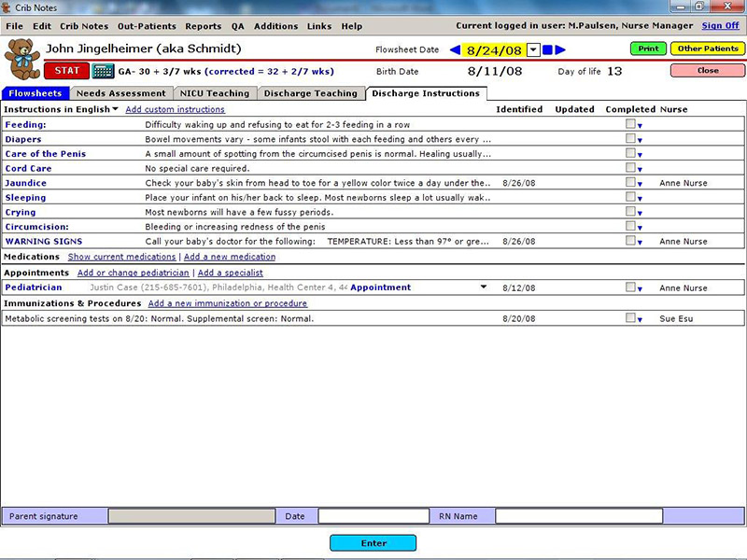Open the Reports menu
The width and height of the screenshot is (747, 560).
[x=204, y=26]
